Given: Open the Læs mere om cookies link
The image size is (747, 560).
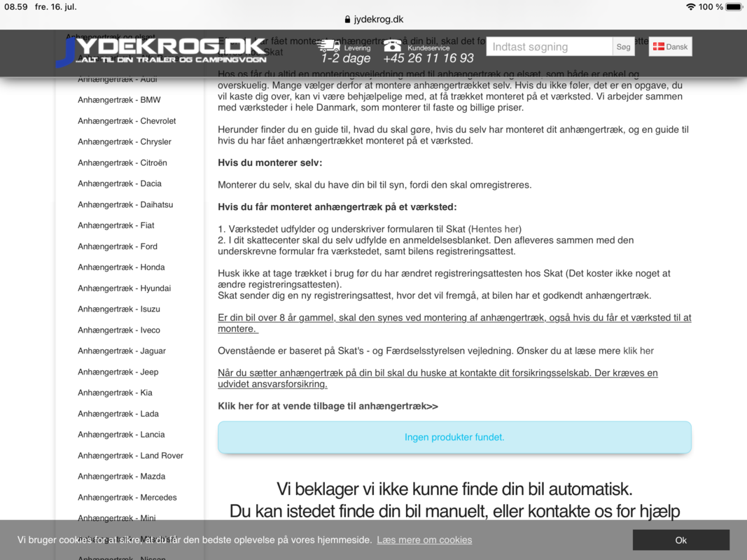Looking at the screenshot, I should [424, 540].
